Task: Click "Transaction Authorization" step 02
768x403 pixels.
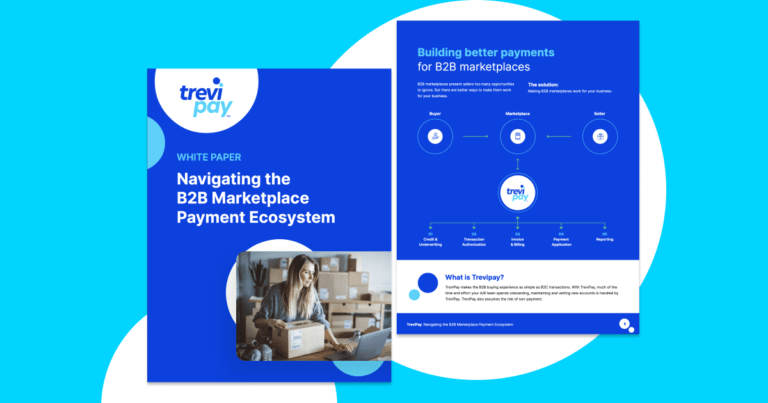Action: [474, 239]
